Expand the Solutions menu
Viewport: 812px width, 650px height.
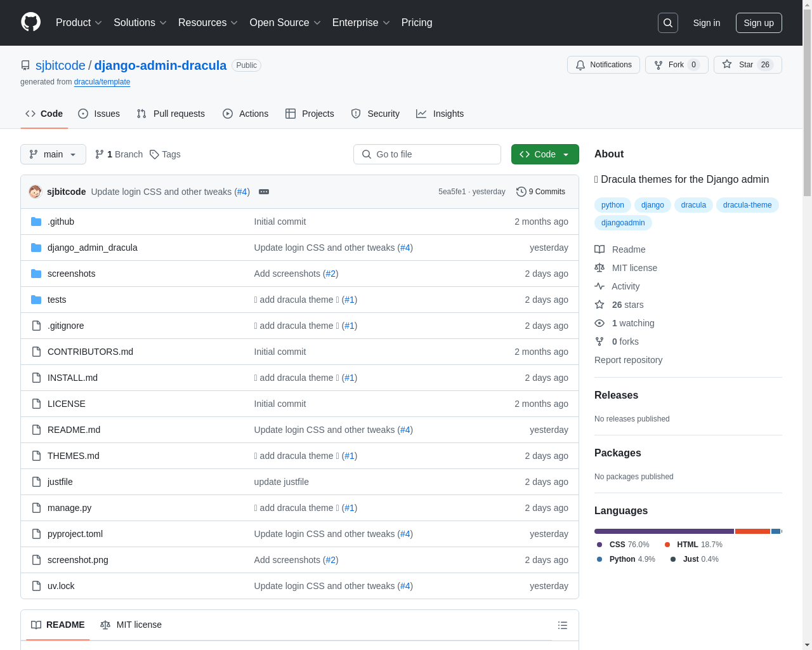[x=140, y=23]
